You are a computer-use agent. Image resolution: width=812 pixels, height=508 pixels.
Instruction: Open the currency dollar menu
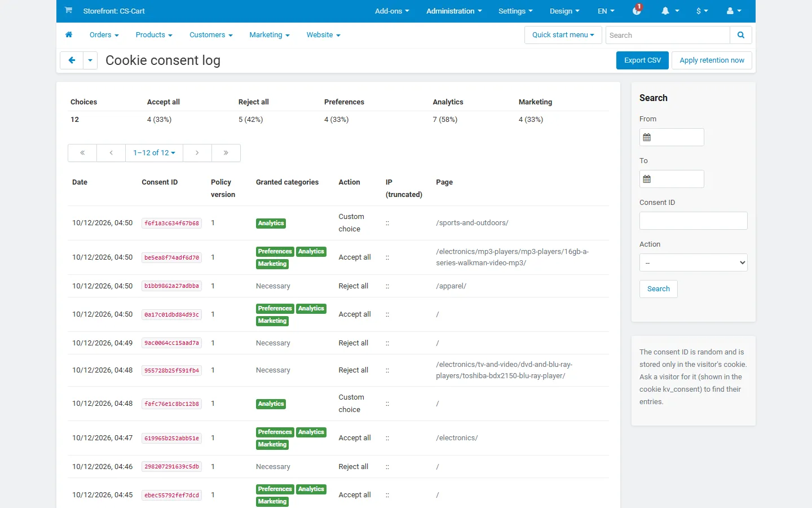coord(702,11)
